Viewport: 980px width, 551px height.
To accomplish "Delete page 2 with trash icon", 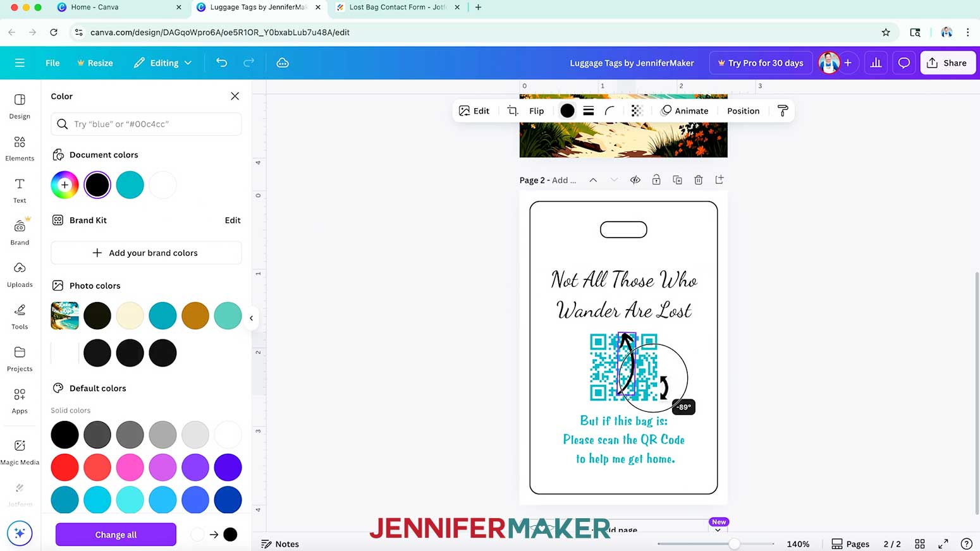I will [699, 180].
